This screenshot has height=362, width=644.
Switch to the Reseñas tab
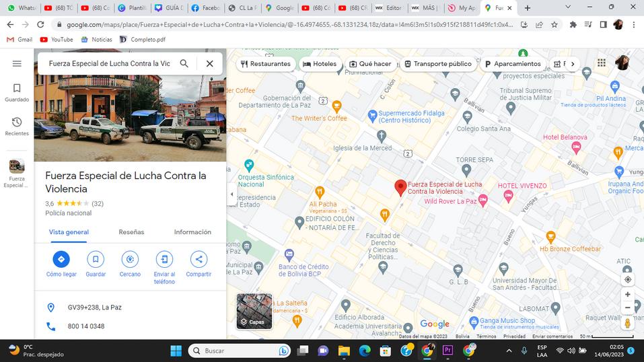click(131, 232)
